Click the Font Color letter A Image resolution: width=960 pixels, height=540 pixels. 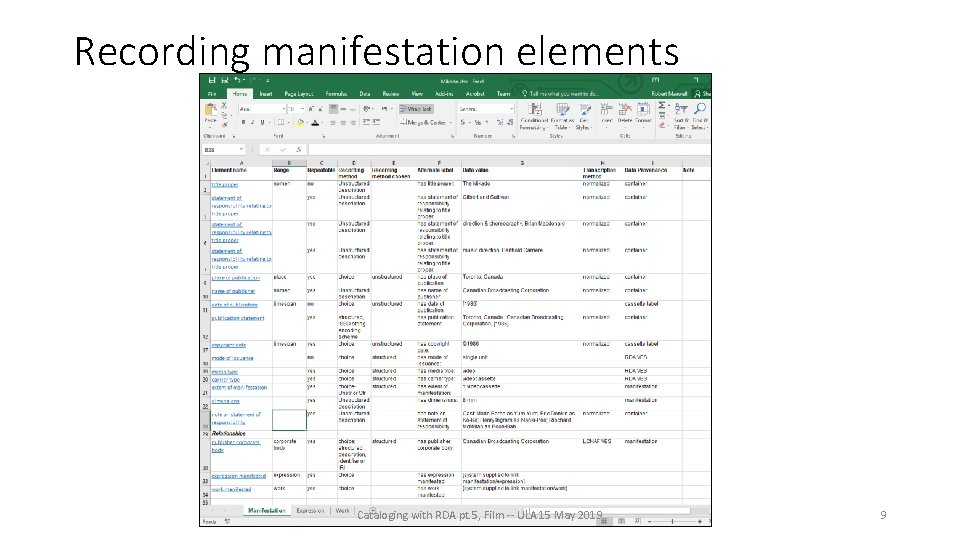[315, 122]
